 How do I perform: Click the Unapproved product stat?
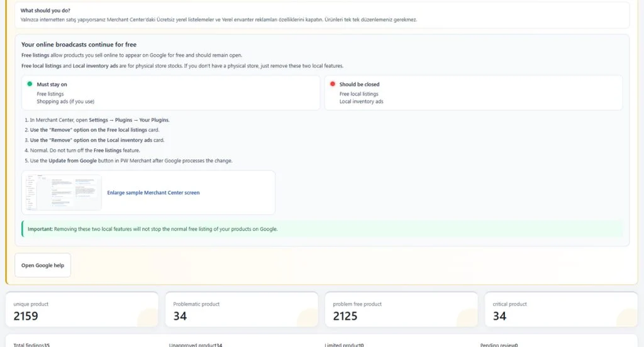click(196, 345)
